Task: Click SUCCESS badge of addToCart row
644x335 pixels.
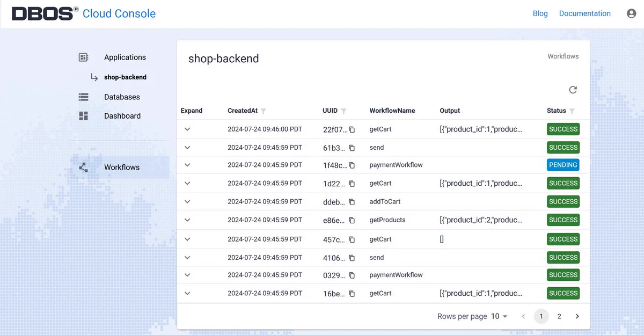Action: (563, 201)
